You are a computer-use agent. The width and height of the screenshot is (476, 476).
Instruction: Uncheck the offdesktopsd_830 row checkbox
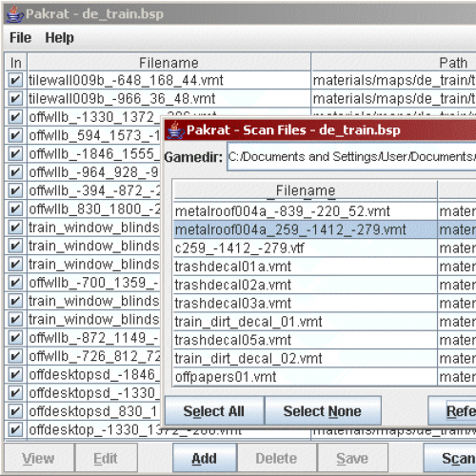click(x=14, y=411)
